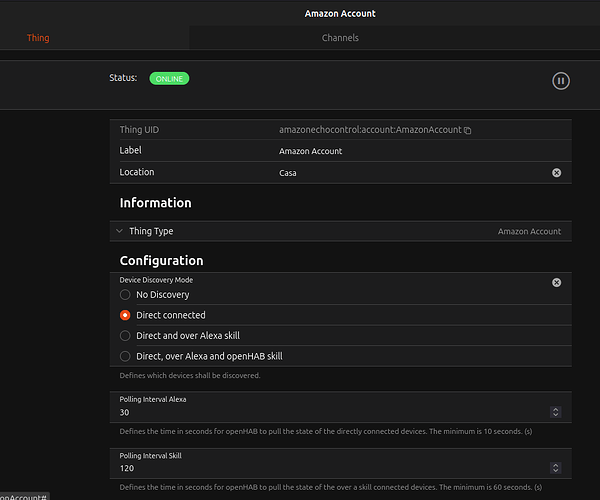Pause the thing using the pause icon
The height and width of the screenshot is (500, 600).
pos(561,81)
